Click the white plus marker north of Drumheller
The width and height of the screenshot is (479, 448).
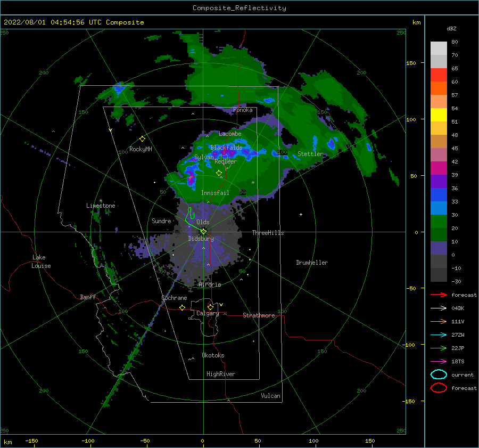click(301, 214)
